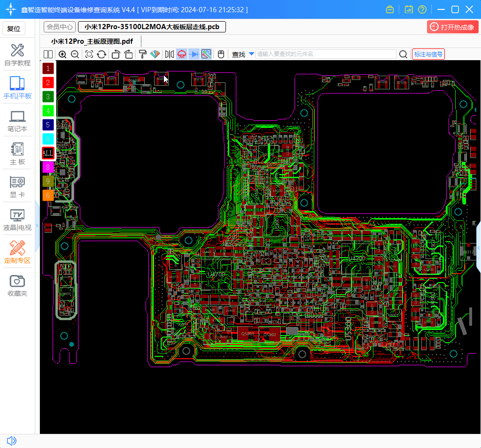Viewport: 481px width, 448px height.
Task: Select the magenta layer 8 color swatch
Action: (x=48, y=167)
